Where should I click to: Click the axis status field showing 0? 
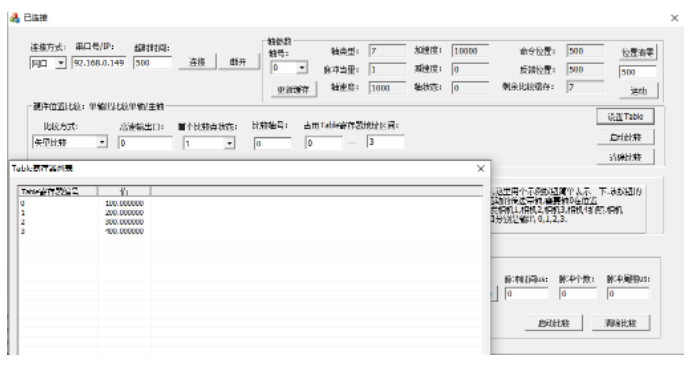470,88
